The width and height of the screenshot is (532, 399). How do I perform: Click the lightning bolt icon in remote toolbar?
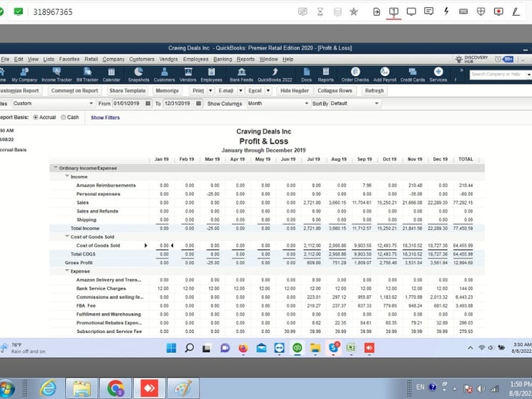[446, 11]
